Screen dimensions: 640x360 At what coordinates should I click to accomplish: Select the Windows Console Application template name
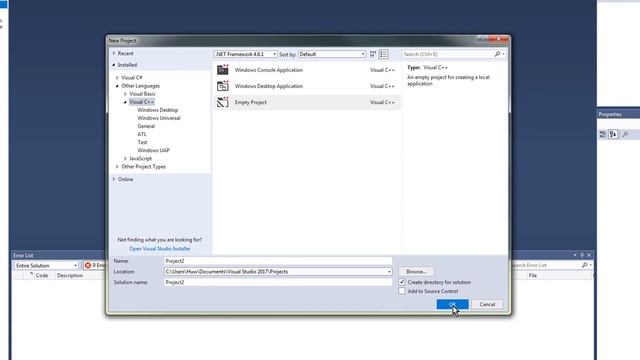click(x=269, y=70)
